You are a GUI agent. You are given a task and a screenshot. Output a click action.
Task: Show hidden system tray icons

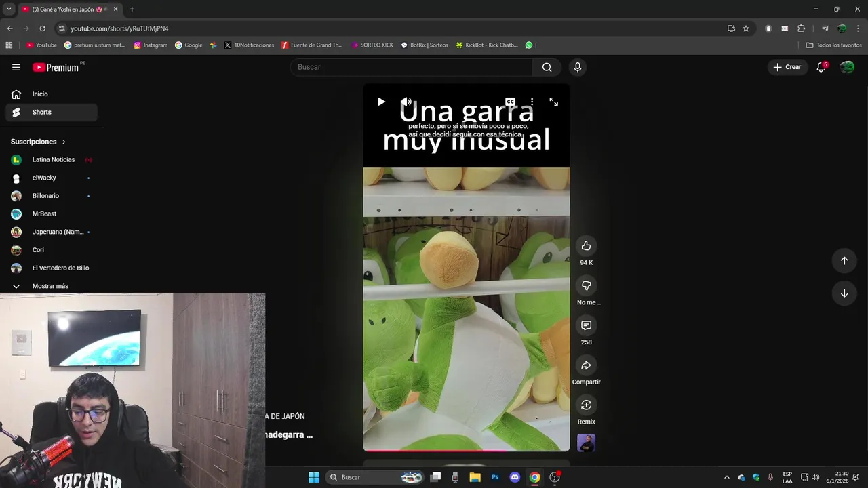tap(727, 477)
